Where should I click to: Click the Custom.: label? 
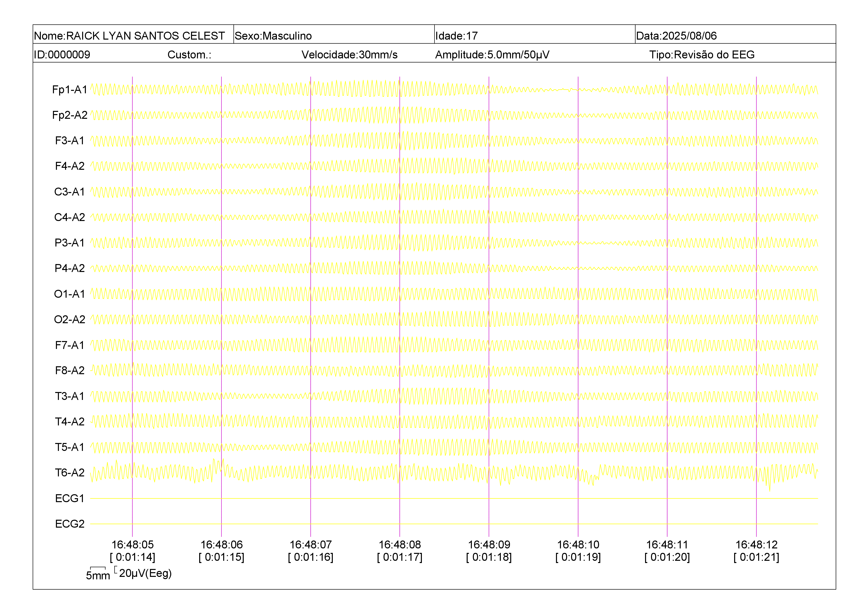(x=189, y=54)
